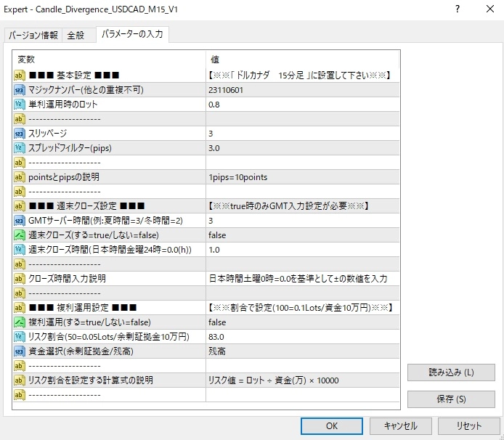The height and width of the screenshot is (440, 504).
Task: Click the icon next to 資金選択(余剰証拠金/残高)
Action: click(x=20, y=351)
